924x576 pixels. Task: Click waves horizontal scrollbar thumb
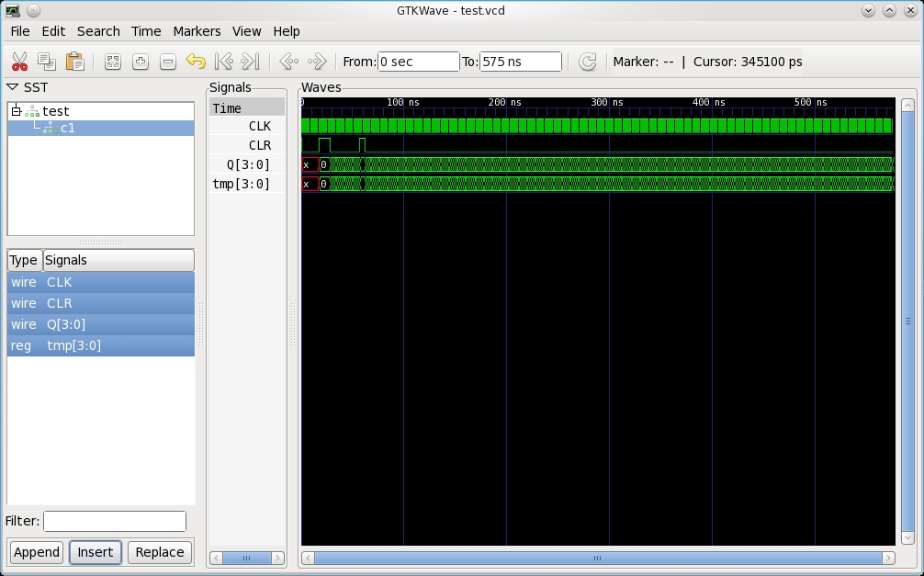(x=598, y=558)
